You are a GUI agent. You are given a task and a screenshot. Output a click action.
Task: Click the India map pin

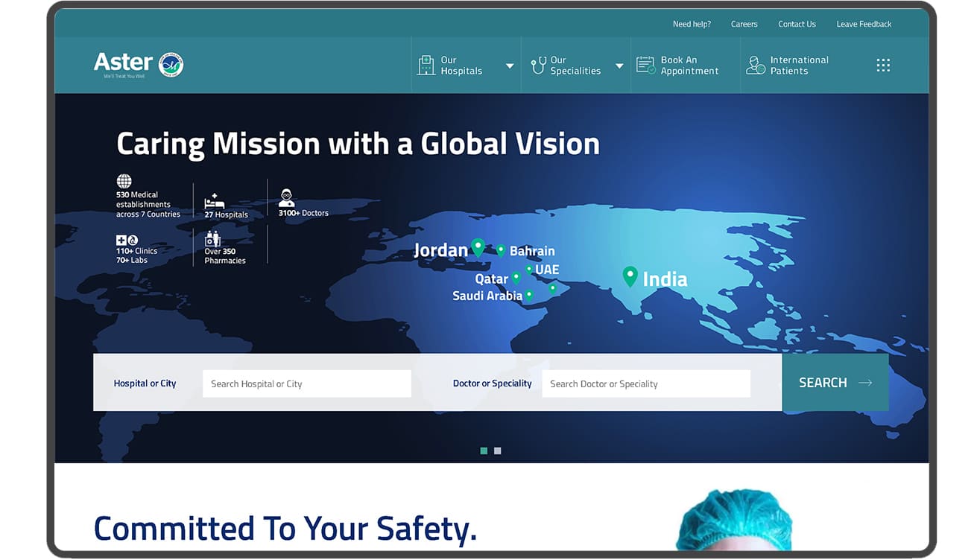click(630, 277)
